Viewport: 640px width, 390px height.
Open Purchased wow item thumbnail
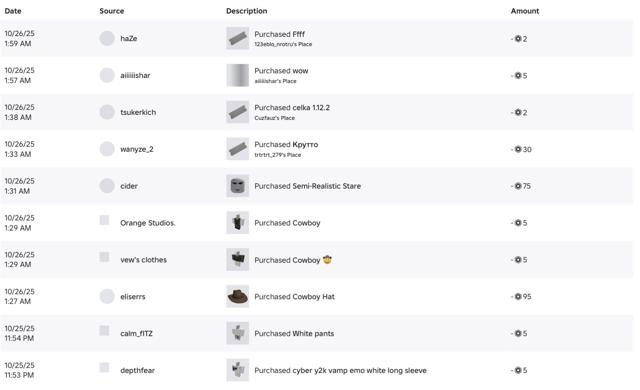(238, 75)
